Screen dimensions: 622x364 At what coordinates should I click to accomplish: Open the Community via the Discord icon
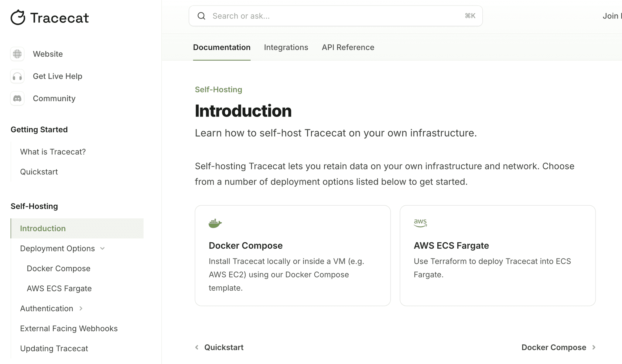click(17, 98)
